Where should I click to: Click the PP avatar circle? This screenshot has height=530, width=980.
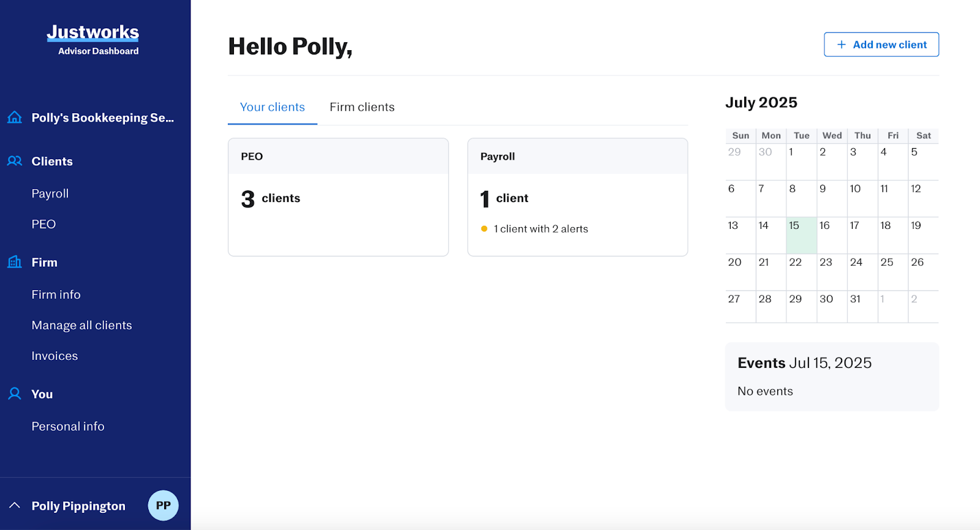pos(163,506)
